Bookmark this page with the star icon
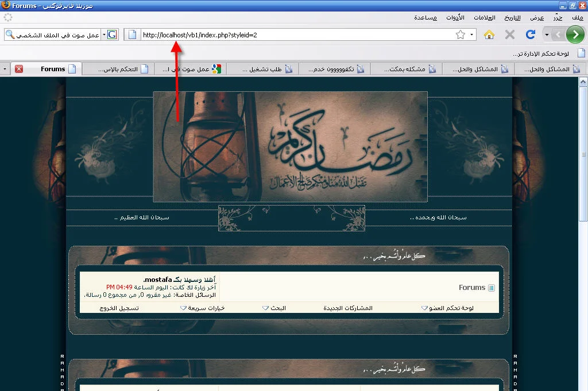Image resolution: width=588 pixels, height=391 pixels. click(x=460, y=35)
